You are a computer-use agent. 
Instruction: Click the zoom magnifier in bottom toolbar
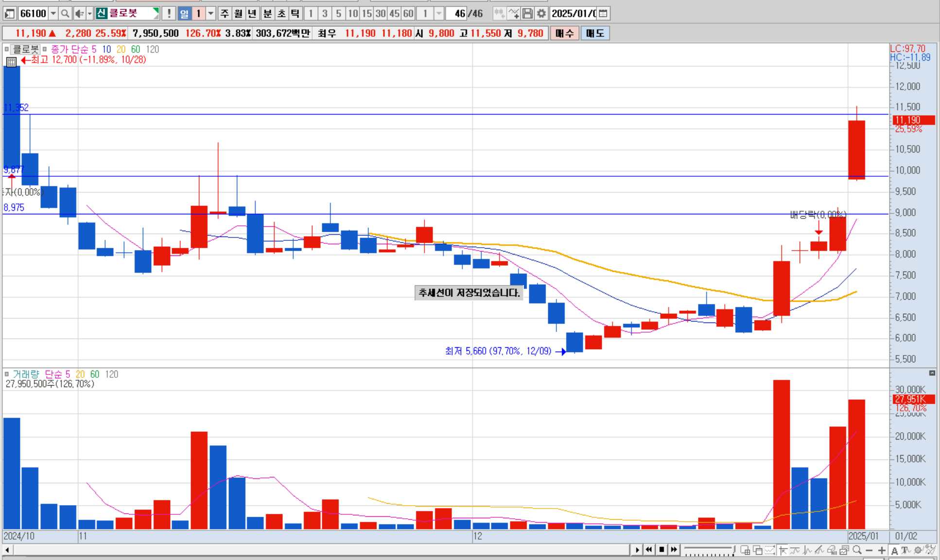[857, 550]
